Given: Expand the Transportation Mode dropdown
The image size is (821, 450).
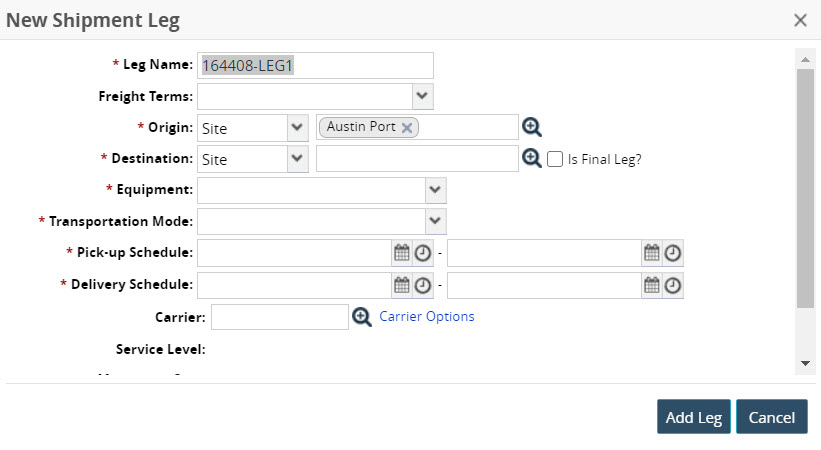Looking at the screenshot, I should coord(435,221).
